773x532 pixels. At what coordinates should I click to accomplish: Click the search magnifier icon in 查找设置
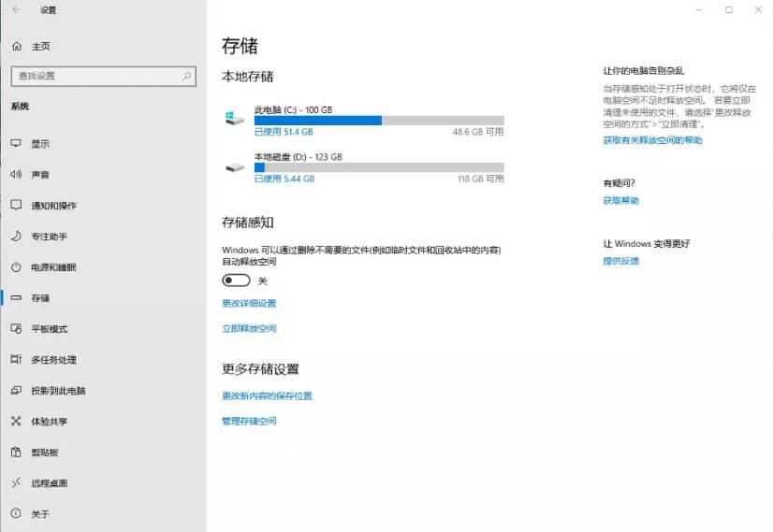click(186, 77)
